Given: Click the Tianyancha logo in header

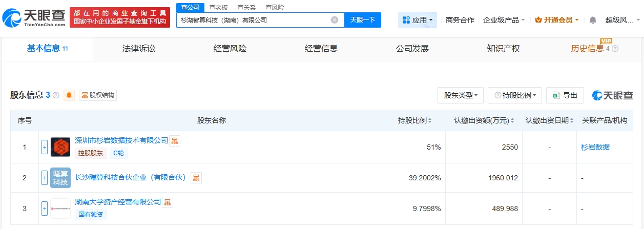Looking at the screenshot, I should pyautogui.click(x=34, y=17).
